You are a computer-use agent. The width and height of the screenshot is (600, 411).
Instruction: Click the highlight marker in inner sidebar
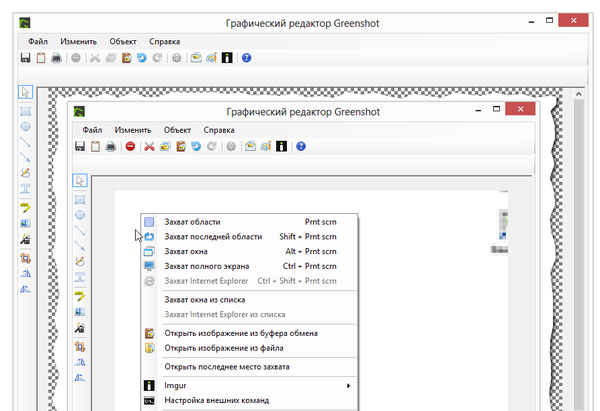coord(80,296)
